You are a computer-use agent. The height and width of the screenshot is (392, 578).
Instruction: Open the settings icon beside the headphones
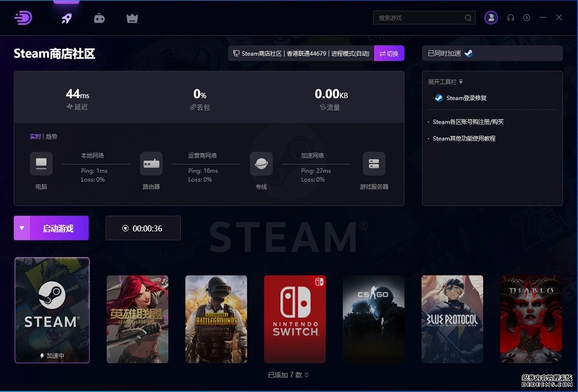tap(526, 18)
